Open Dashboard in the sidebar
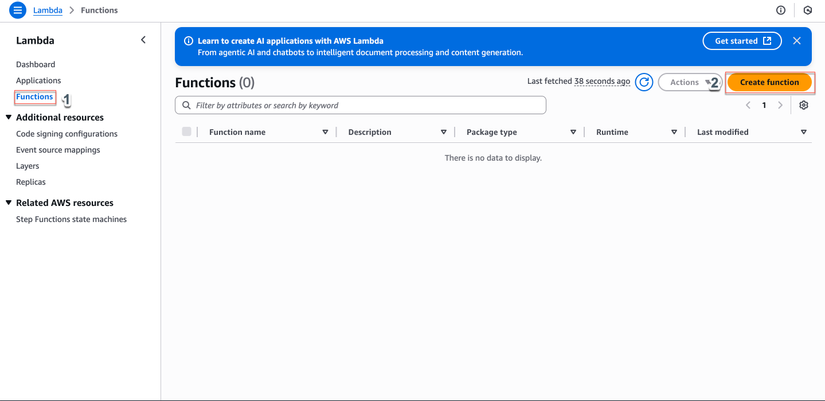Screen dimensions: 825x401 (x=35, y=64)
